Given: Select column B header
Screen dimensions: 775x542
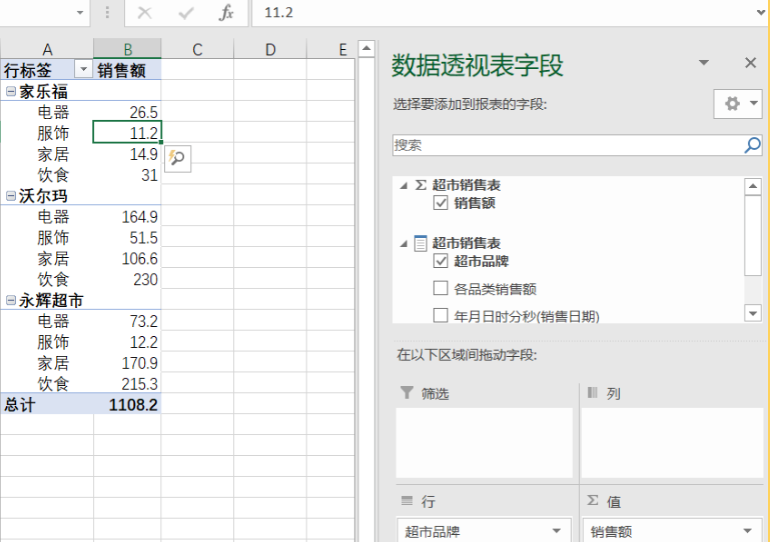Looking at the screenshot, I should pyautogui.click(x=128, y=49).
